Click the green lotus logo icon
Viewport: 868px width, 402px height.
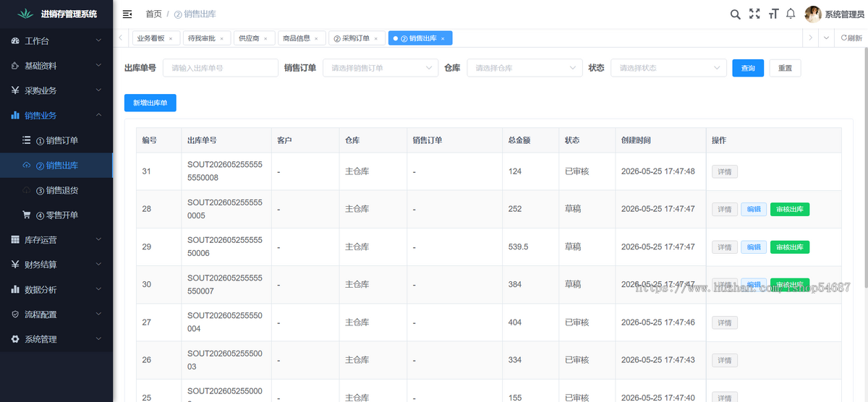point(27,14)
